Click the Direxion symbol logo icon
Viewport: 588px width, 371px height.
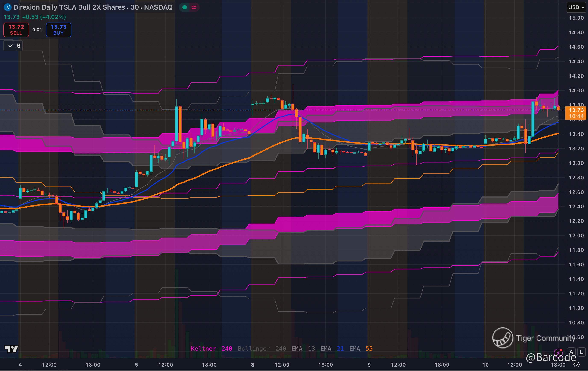tap(7, 7)
